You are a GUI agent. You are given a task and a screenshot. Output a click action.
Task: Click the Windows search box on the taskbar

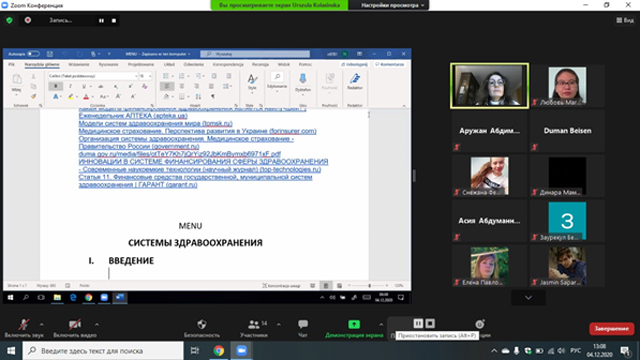[103, 351]
